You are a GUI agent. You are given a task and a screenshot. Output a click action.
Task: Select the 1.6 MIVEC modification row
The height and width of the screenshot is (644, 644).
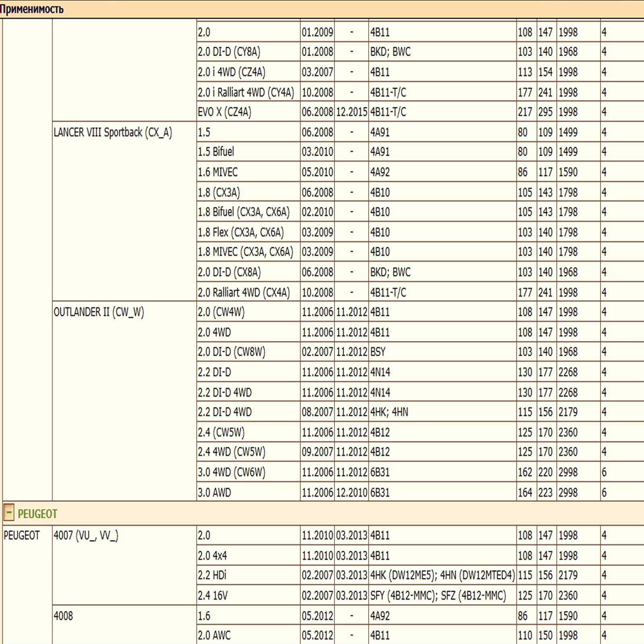tap(217, 172)
